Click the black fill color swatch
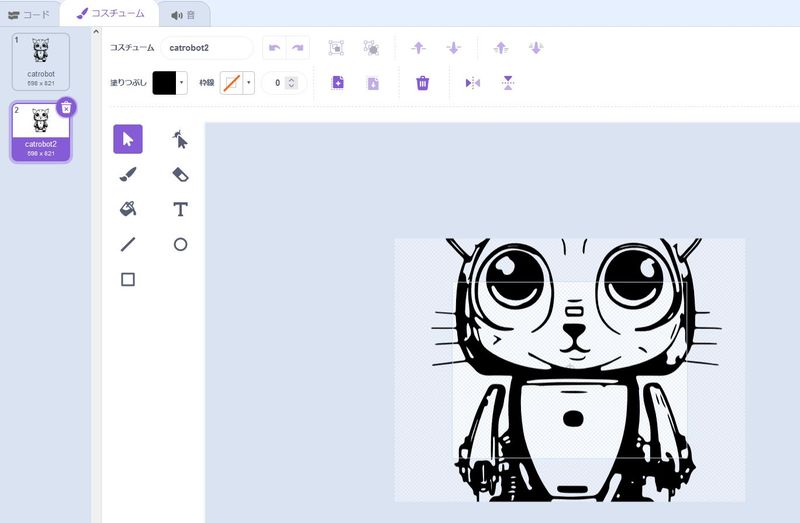 pos(164,83)
